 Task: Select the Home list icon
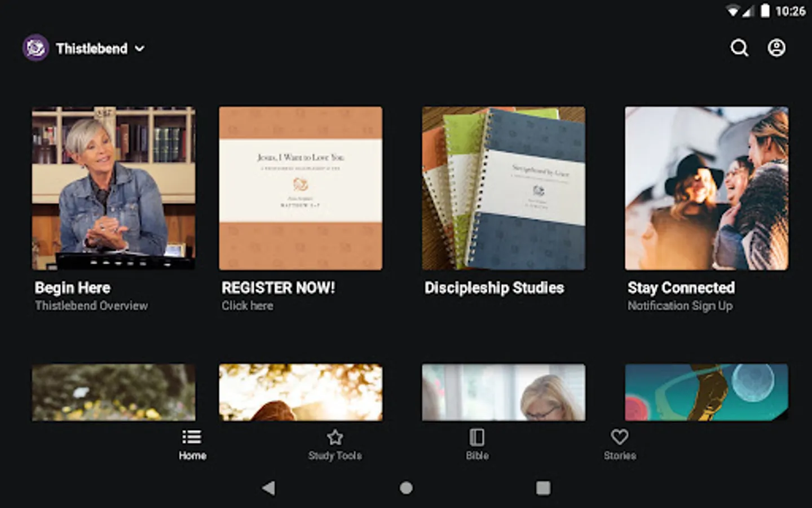point(191,437)
